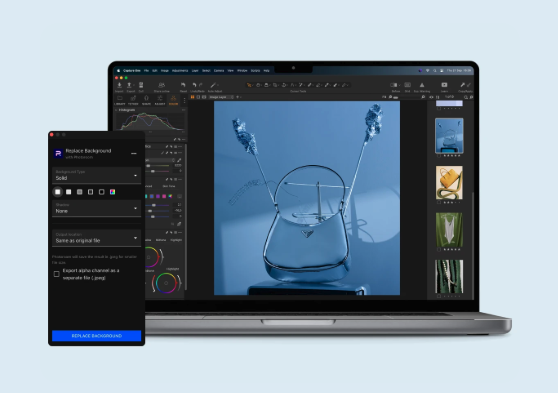Image resolution: width=558 pixels, height=393 pixels.
Task: Open the Output location dropdown
Action: pyautogui.click(x=96, y=238)
